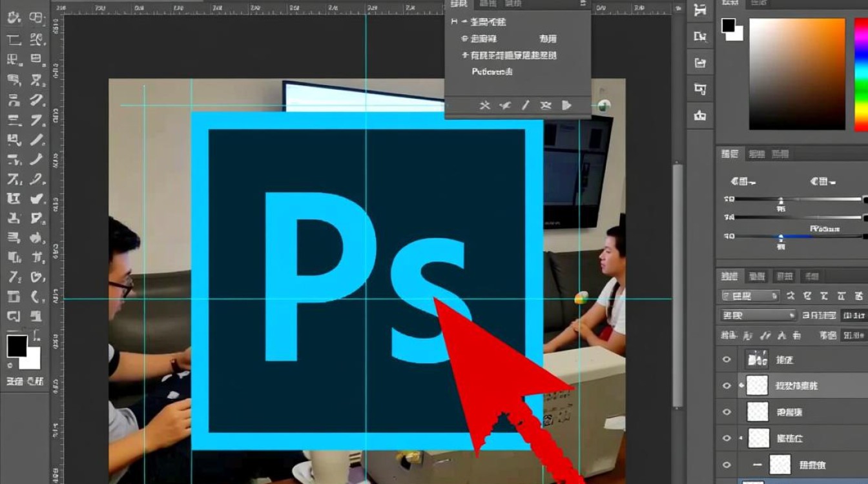This screenshot has width=868, height=484.
Task: Switch to the second tab of the Layers panel group
Action: [756, 276]
